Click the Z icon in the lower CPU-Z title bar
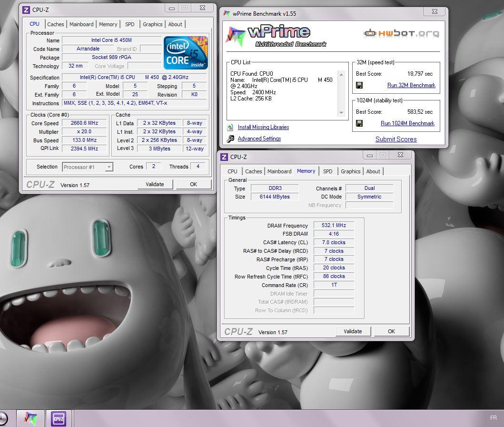Image resolution: width=504 pixels, height=427 pixels. [224, 157]
